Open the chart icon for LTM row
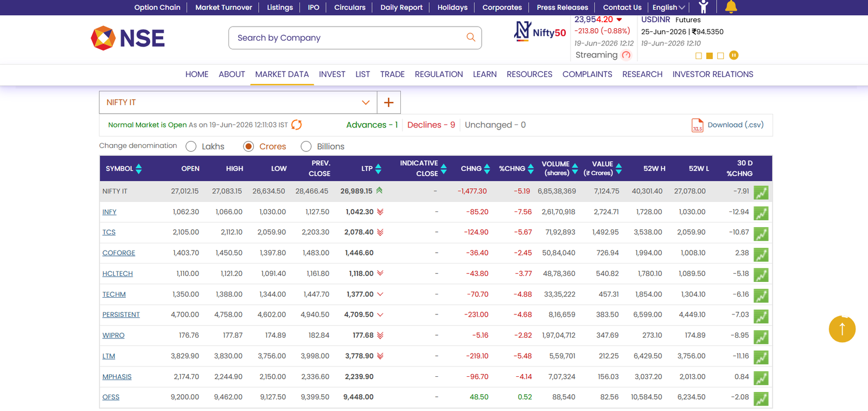This screenshot has width=868, height=411. [x=761, y=357]
